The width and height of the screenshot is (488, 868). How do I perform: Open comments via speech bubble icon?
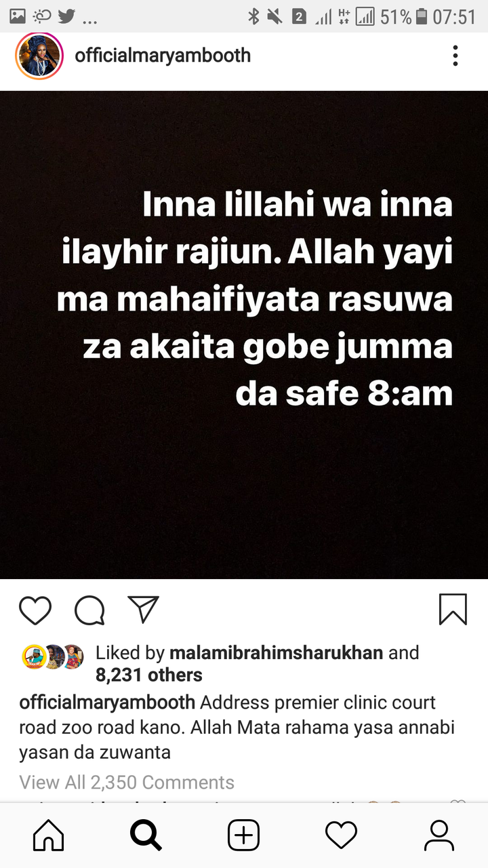click(89, 610)
